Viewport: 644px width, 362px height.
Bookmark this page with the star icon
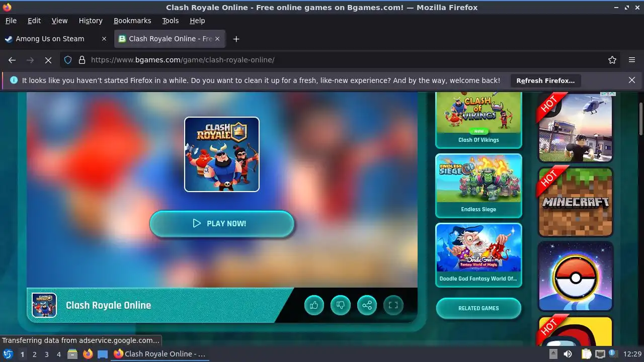(x=612, y=60)
